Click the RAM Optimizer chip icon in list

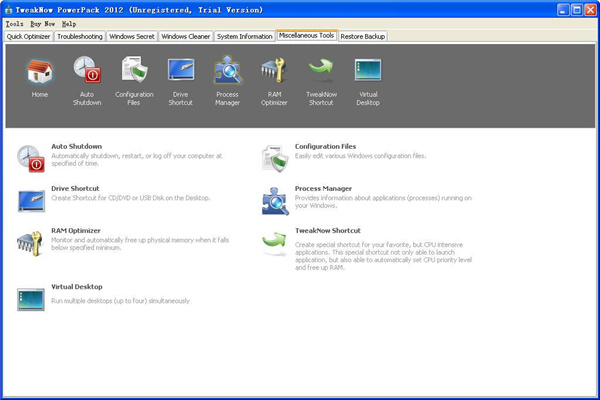pyautogui.click(x=29, y=243)
